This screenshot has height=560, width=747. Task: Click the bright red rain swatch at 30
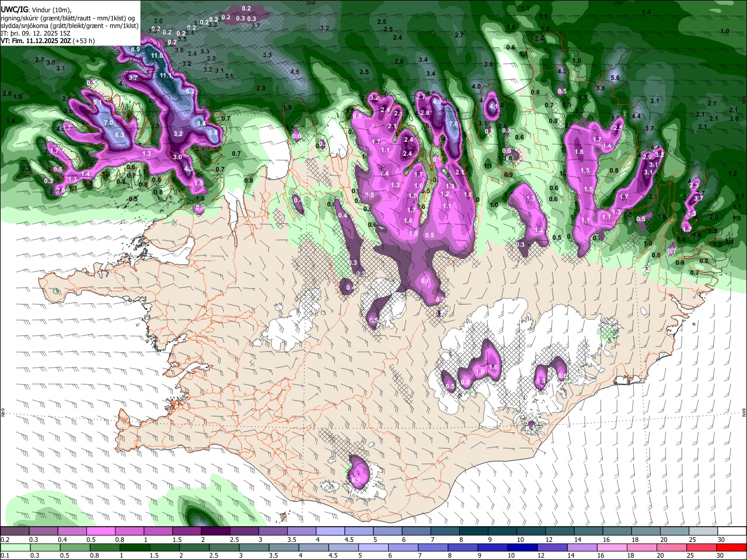tap(732, 547)
